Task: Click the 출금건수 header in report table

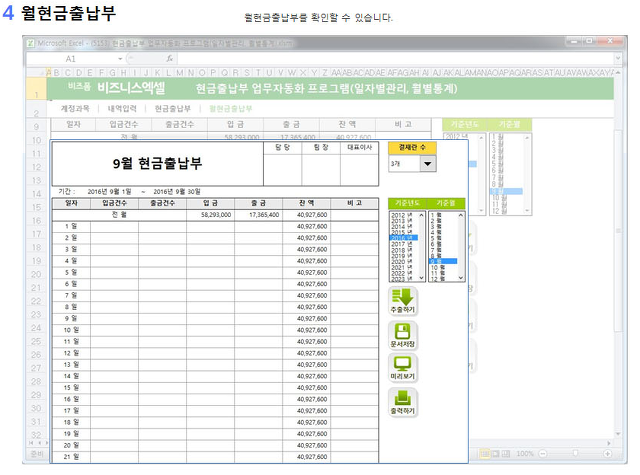Action: 162,203
